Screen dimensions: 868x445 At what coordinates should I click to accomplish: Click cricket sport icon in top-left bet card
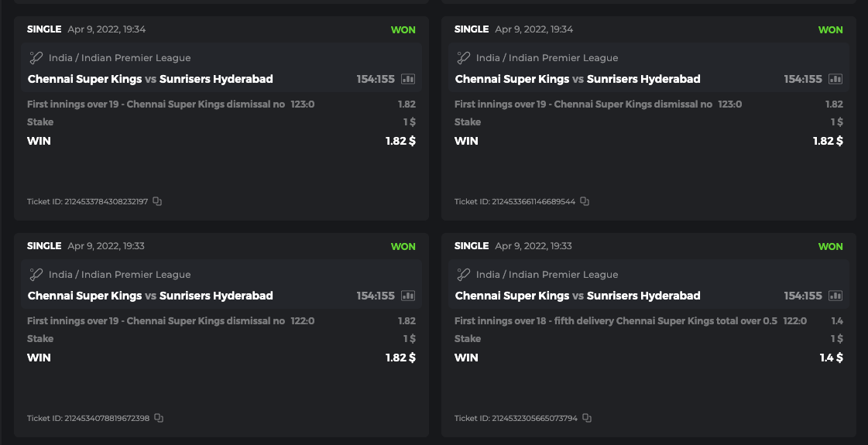coord(36,57)
